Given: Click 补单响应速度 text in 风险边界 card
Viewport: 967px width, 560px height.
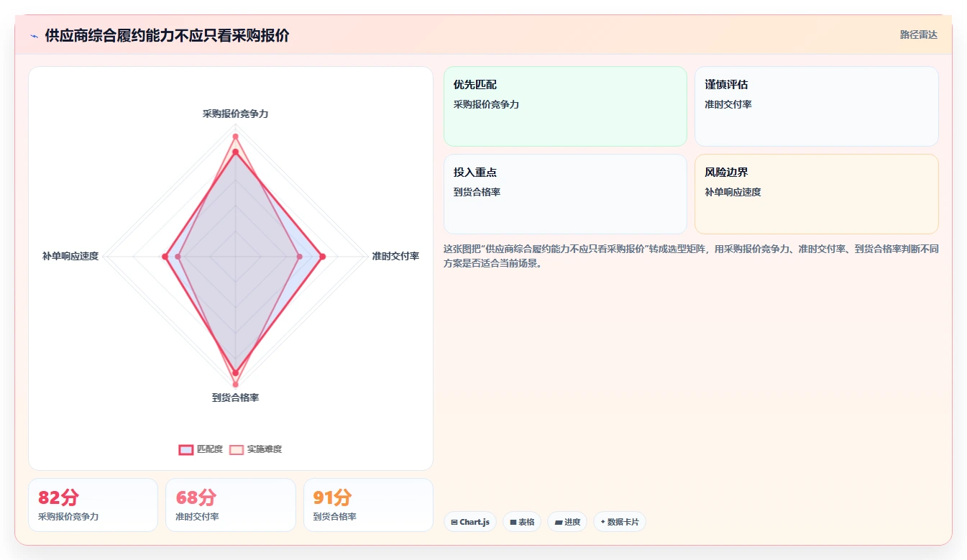Looking at the screenshot, I should pos(733,192).
